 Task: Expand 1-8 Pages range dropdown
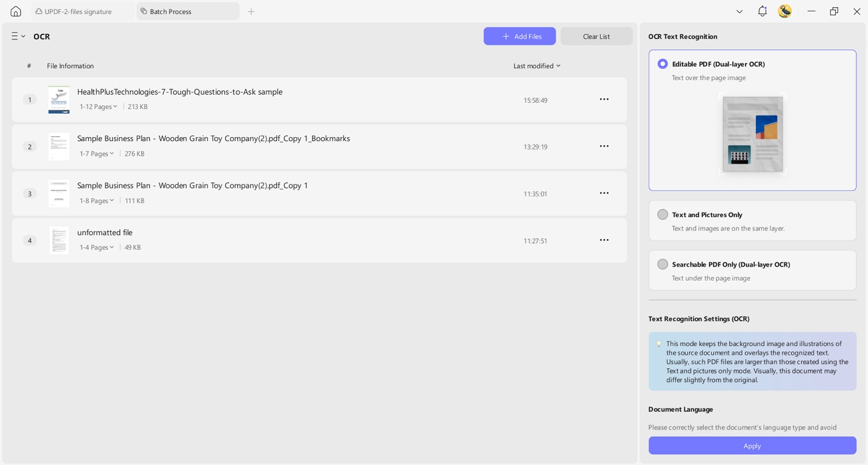(x=97, y=200)
